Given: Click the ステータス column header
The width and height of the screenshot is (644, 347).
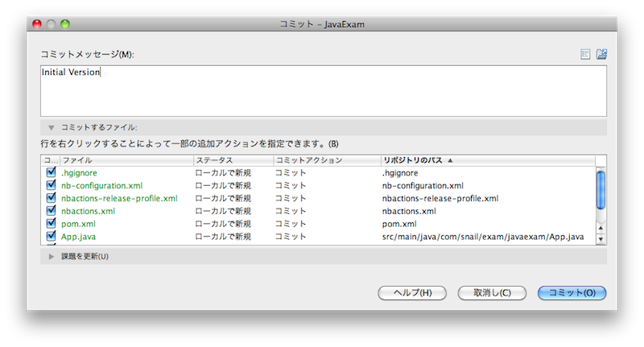Looking at the screenshot, I should tap(232, 160).
